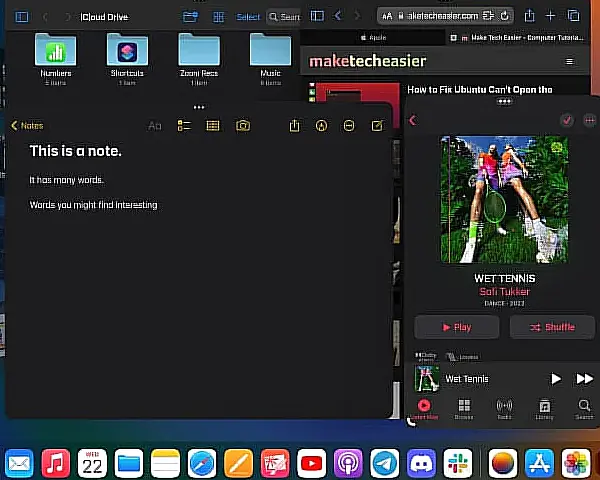Open album more options ellipsis menu
Viewport: 600px width, 480px height.
click(x=589, y=120)
